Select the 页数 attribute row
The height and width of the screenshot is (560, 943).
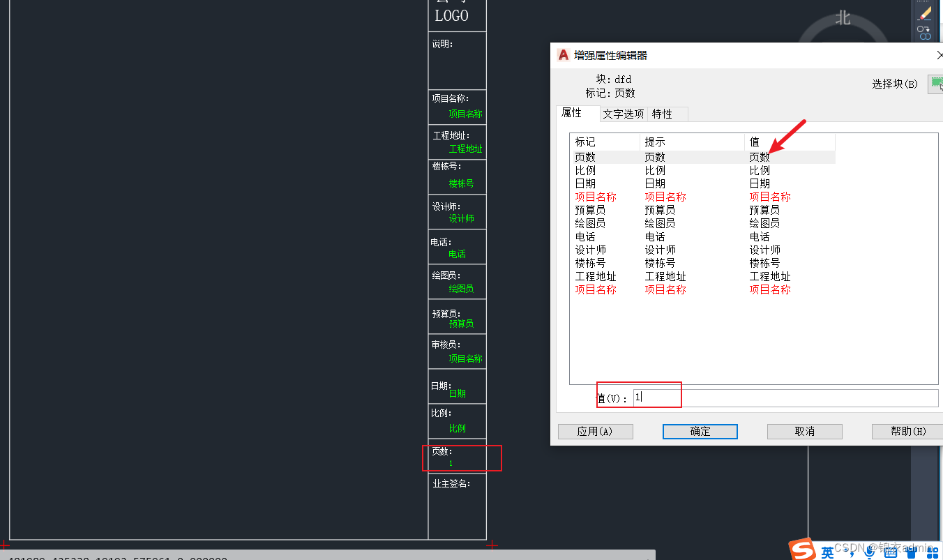coord(702,157)
